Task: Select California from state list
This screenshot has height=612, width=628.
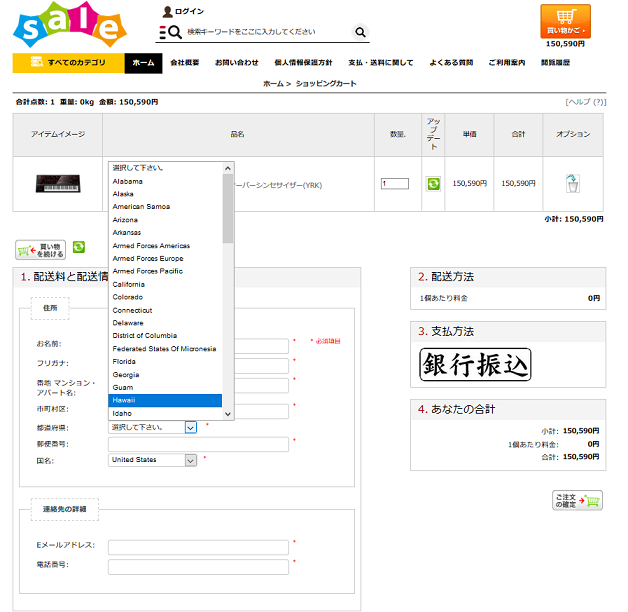Action: pos(165,284)
